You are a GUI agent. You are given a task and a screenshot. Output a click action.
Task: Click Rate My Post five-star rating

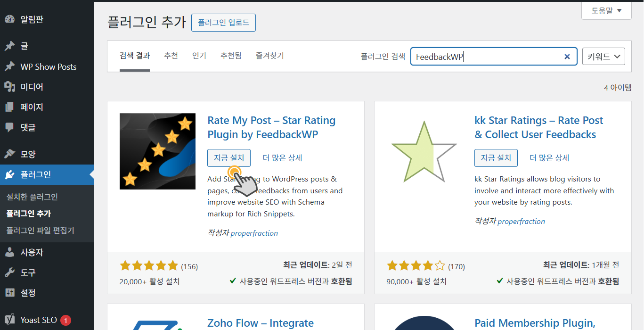pyautogui.click(x=149, y=266)
